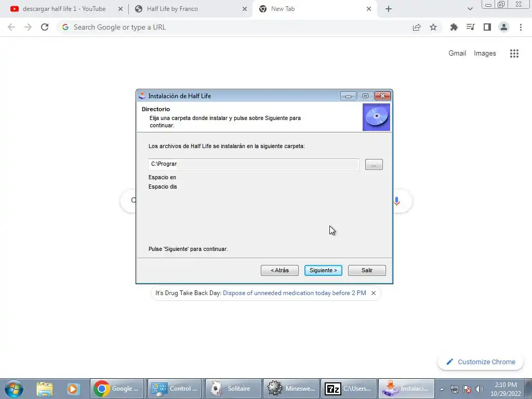Open the Dispose of unneeded medication link
Image resolution: width=532 pixels, height=399 pixels.
294,293
